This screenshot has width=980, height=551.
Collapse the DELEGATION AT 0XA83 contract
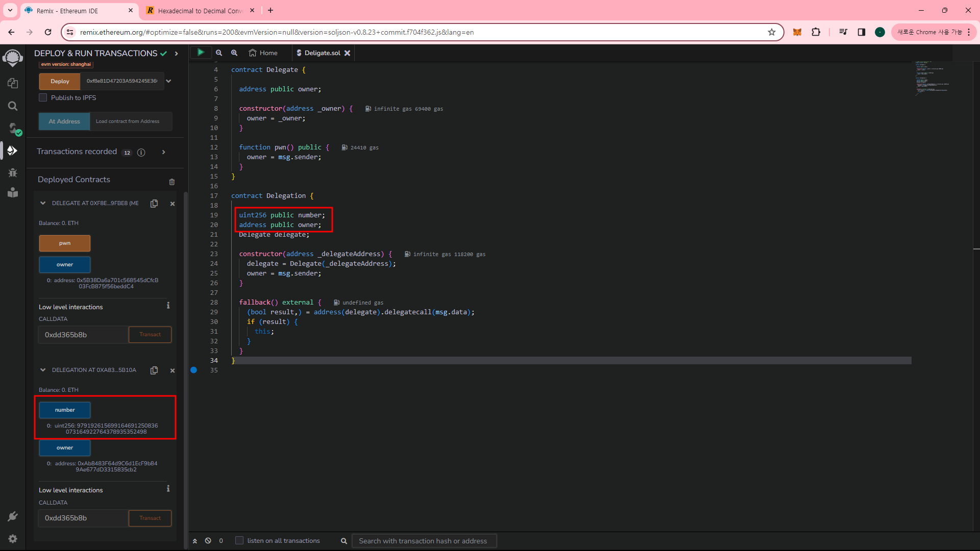(43, 370)
